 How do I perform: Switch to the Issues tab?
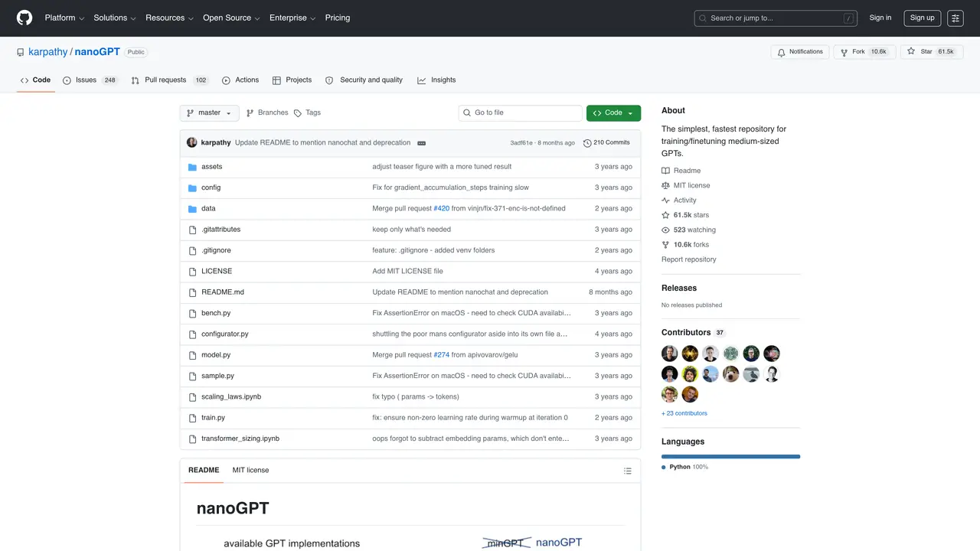[90, 80]
